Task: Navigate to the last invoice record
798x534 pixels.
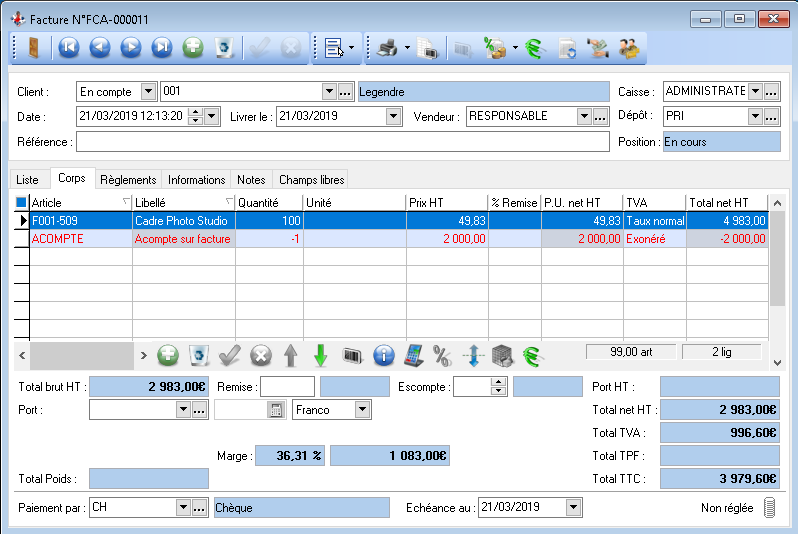Action: pyautogui.click(x=161, y=47)
